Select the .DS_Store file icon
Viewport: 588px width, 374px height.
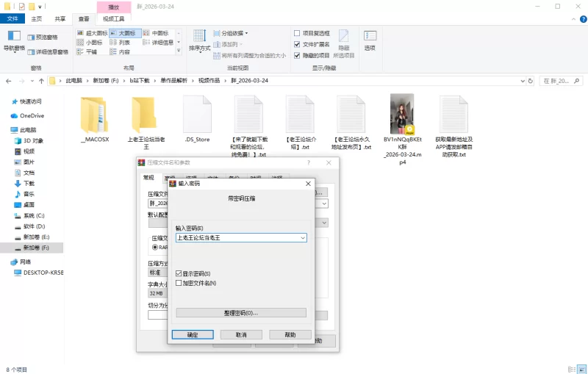(x=197, y=115)
